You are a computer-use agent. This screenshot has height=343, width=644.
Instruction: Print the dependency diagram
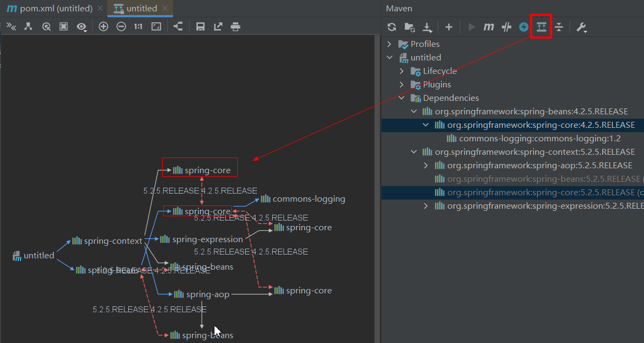(236, 27)
